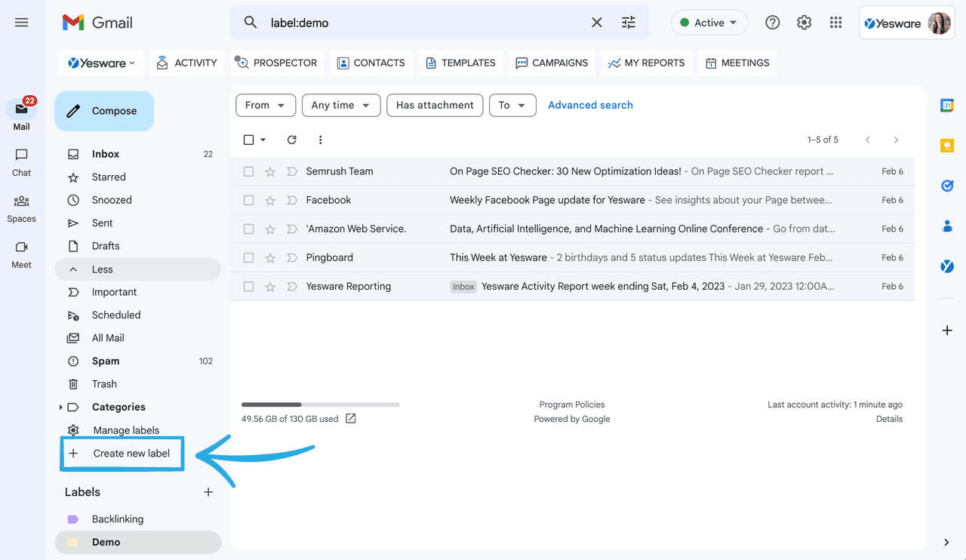Open the Active status dropdown
This screenshot has height=560, width=966.
click(x=709, y=22)
